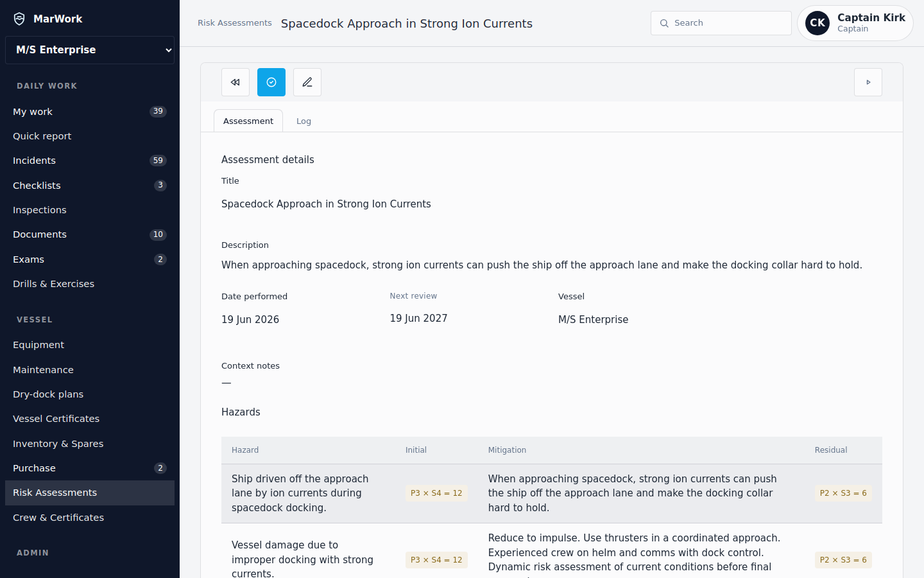Click the My work count badge 39
This screenshot has width=924, height=578.
(158, 112)
